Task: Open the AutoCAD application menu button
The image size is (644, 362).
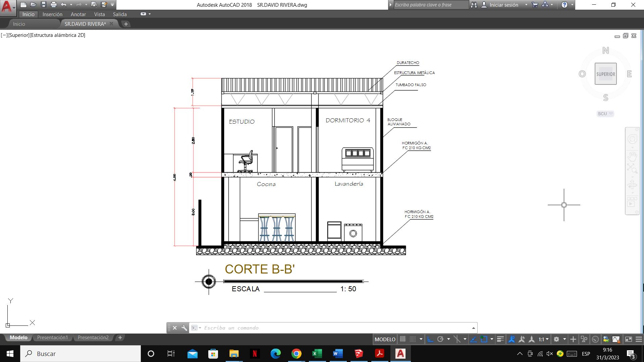Action: (x=7, y=7)
